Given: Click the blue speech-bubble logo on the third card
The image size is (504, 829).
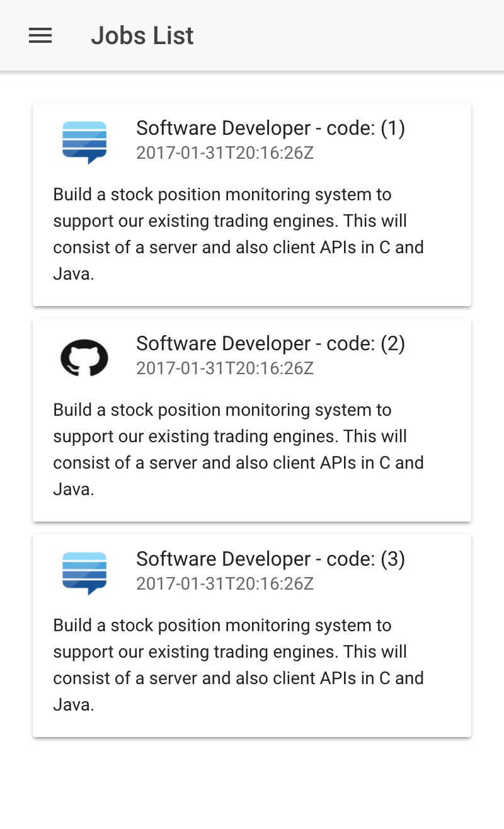Looking at the screenshot, I should [84, 571].
